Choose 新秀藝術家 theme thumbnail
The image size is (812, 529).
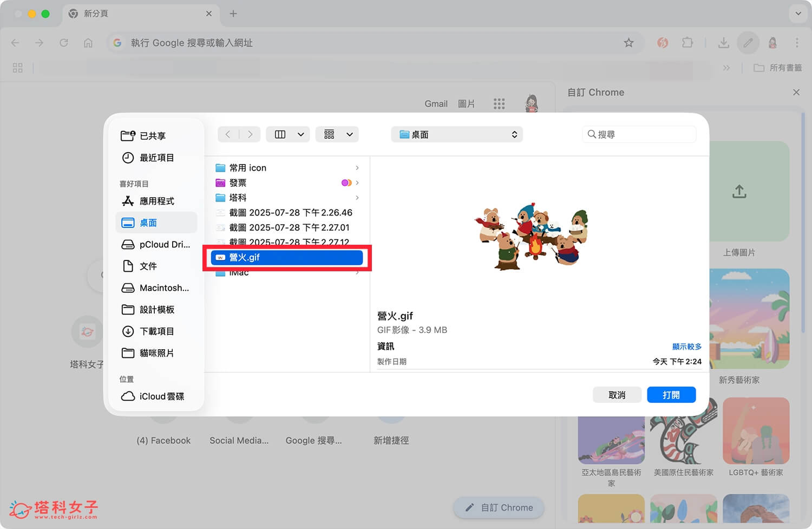(749, 319)
